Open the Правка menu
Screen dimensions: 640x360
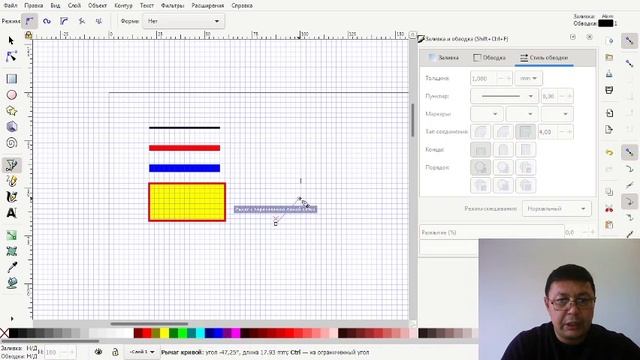click(33, 6)
